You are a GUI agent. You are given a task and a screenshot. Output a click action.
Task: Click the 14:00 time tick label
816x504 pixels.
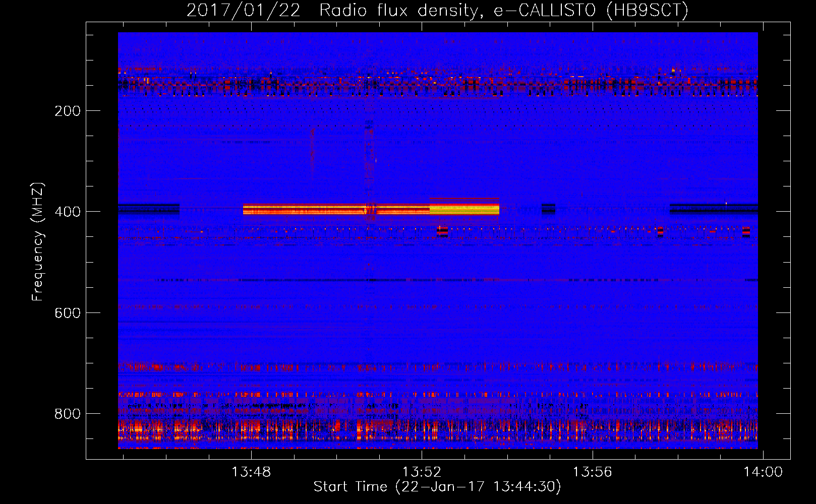763,472
